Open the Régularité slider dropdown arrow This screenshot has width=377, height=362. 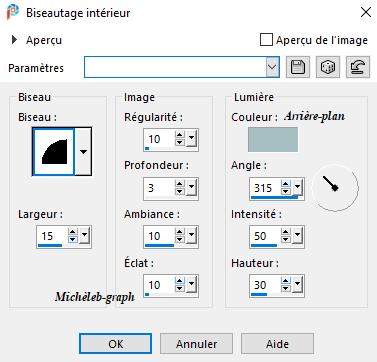pos(191,139)
